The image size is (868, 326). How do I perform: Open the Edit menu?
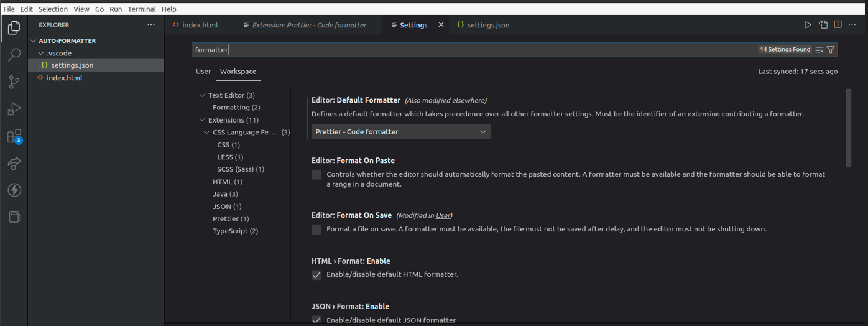tap(27, 9)
